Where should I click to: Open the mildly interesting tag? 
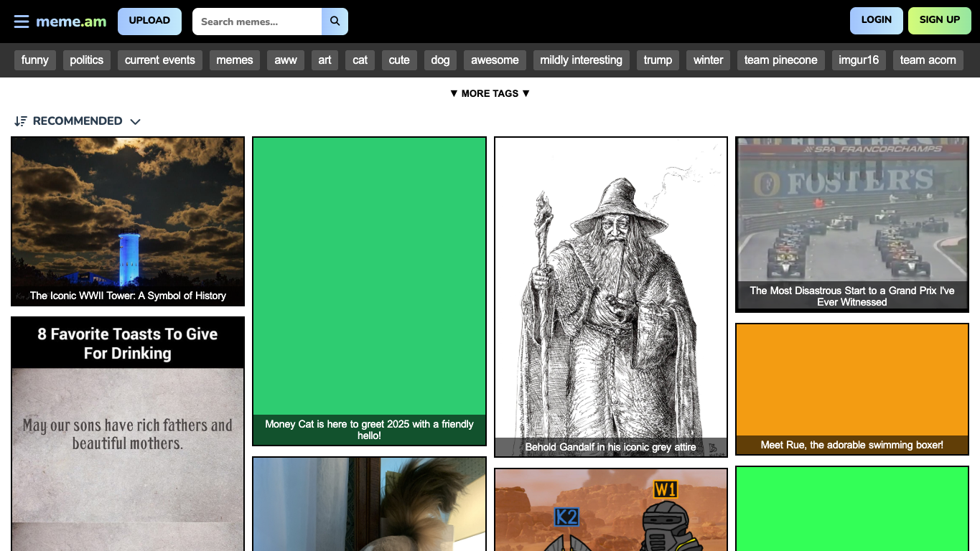click(582, 60)
